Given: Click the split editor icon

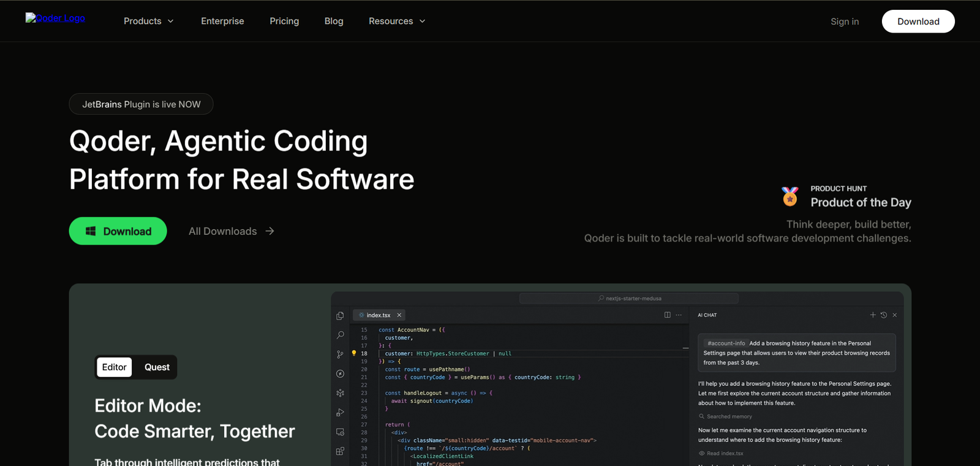Looking at the screenshot, I should click(667, 315).
